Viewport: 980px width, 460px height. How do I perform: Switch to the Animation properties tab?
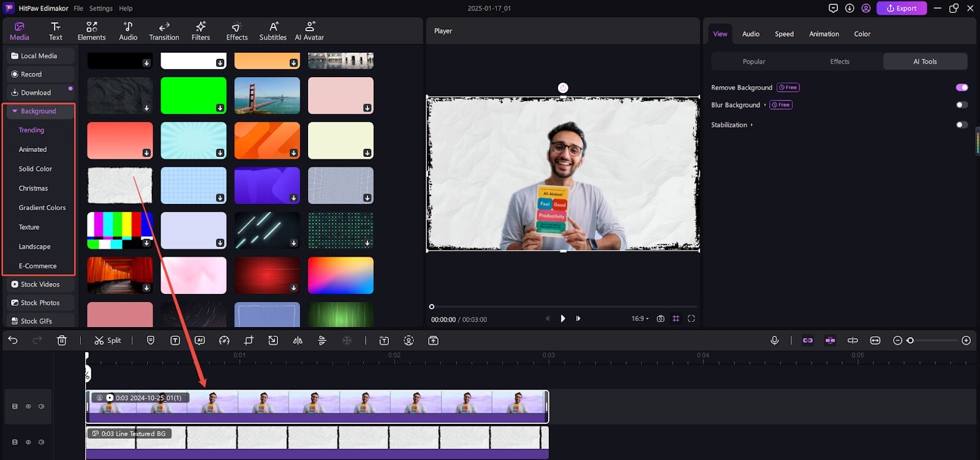pyautogui.click(x=824, y=34)
